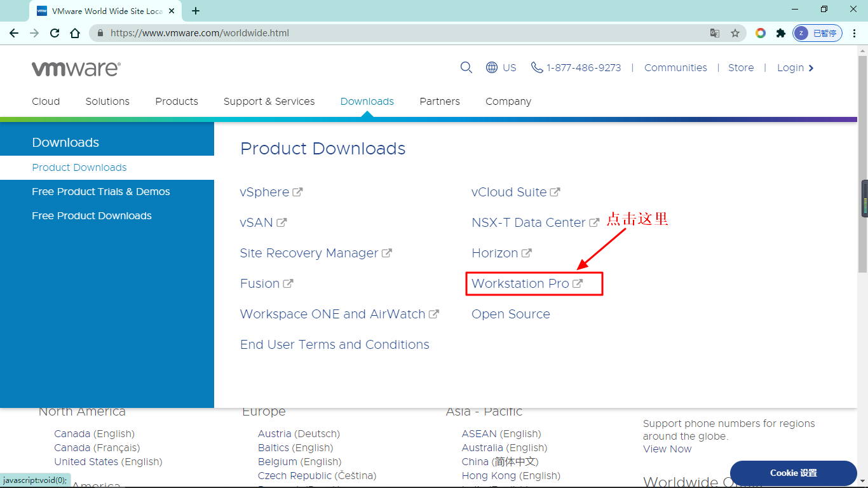
Task: Open the Cloud menu
Action: tap(46, 101)
